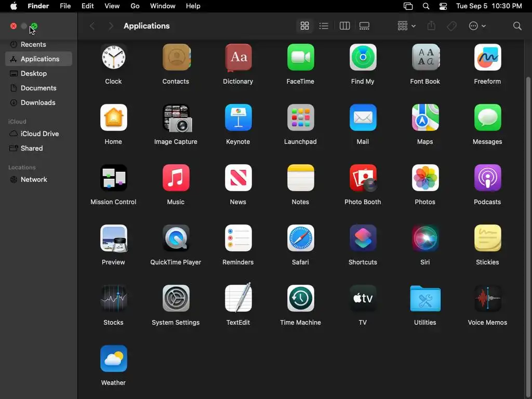Go forward with the right chevron

(111, 26)
